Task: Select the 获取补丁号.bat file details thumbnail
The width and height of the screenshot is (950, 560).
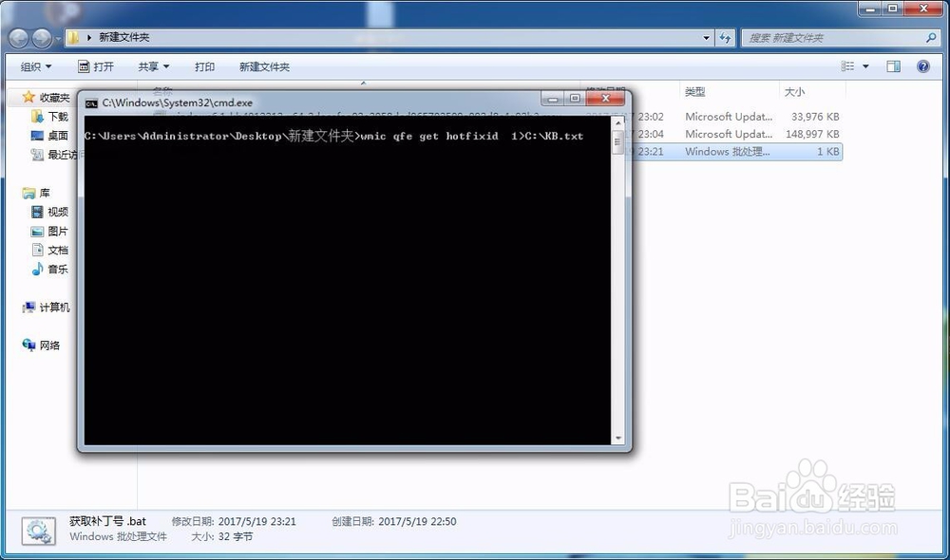Action: click(x=38, y=528)
